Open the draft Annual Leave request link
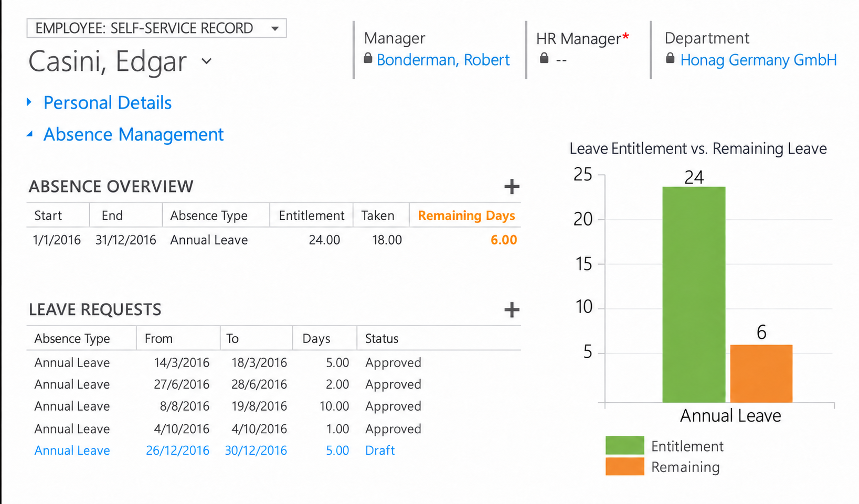 coord(72,451)
